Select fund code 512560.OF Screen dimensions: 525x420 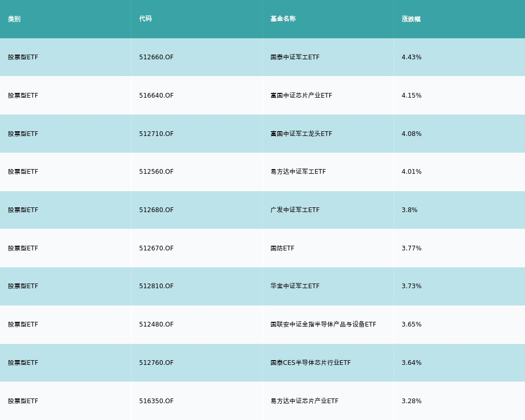pyautogui.click(x=156, y=172)
